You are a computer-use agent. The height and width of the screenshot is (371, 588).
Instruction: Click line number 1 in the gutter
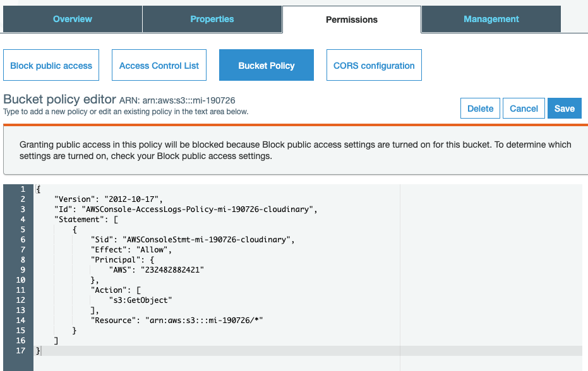tap(23, 189)
